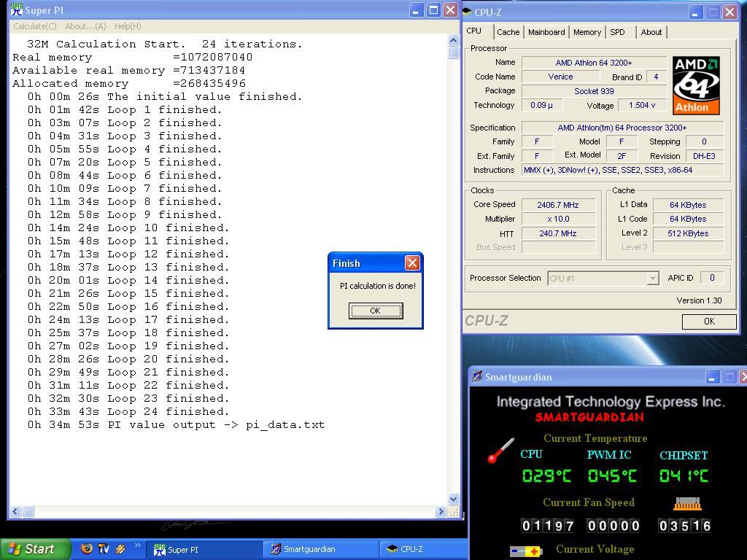Image resolution: width=747 pixels, height=560 pixels.
Task: Click the third quick launch icon
Action: coord(120,548)
